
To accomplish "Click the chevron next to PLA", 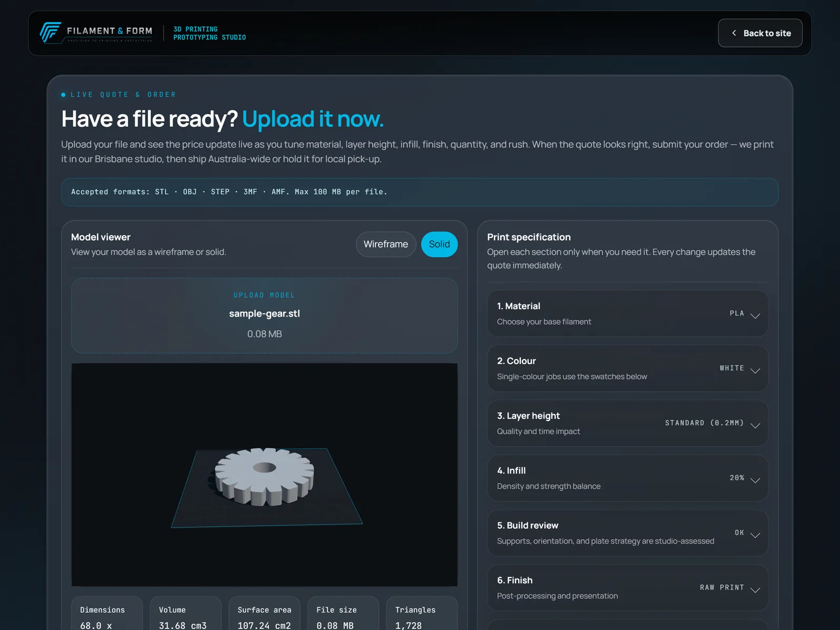I will click(x=755, y=316).
